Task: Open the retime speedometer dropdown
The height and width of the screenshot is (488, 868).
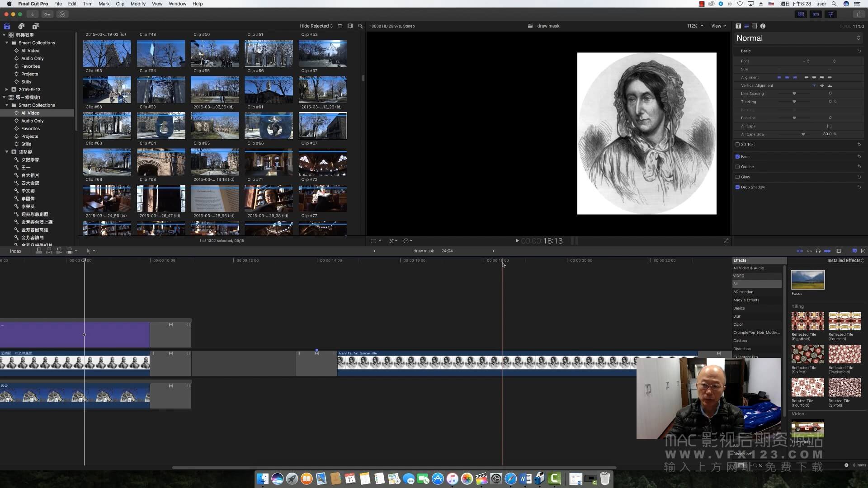Action: coord(408,241)
